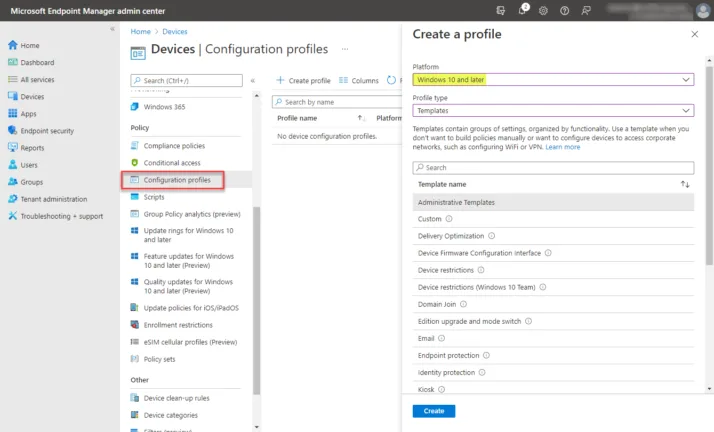714x432 pixels.
Task: Open portal settings gear icon
Action: [x=543, y=10]
